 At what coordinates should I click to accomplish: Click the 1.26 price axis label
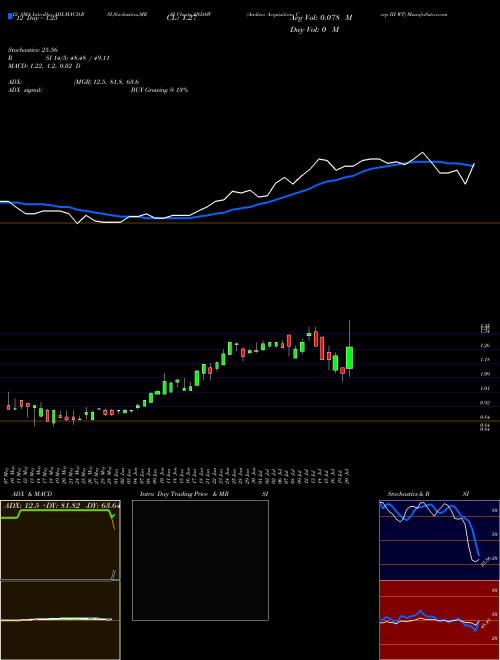tap(485, 346)
